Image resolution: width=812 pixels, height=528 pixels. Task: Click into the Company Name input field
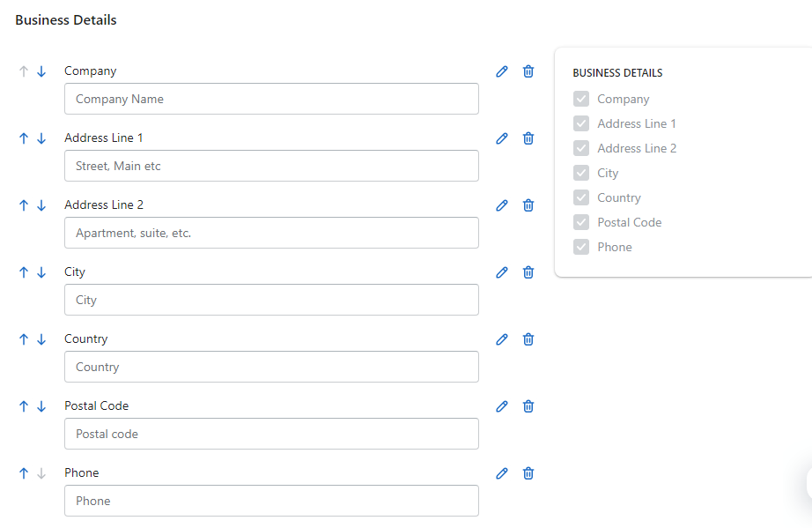pyautogui.click(x=271, y=99)
